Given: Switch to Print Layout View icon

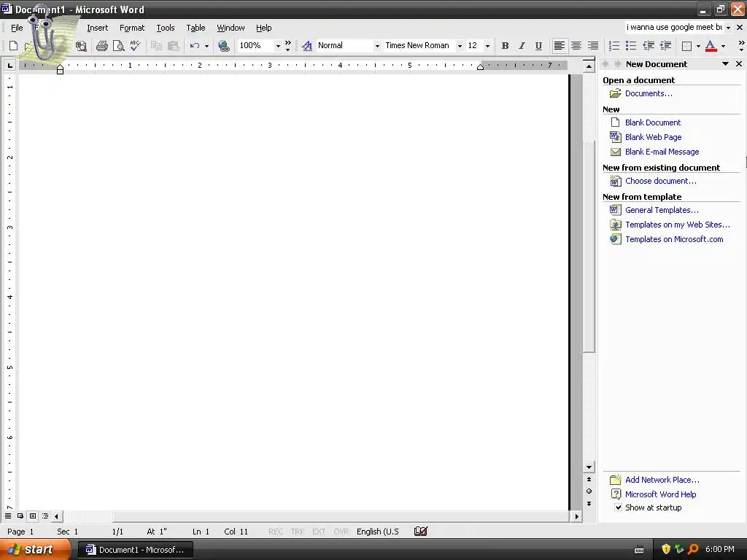Looking at the screenshot, I should [x=33, y=516].
